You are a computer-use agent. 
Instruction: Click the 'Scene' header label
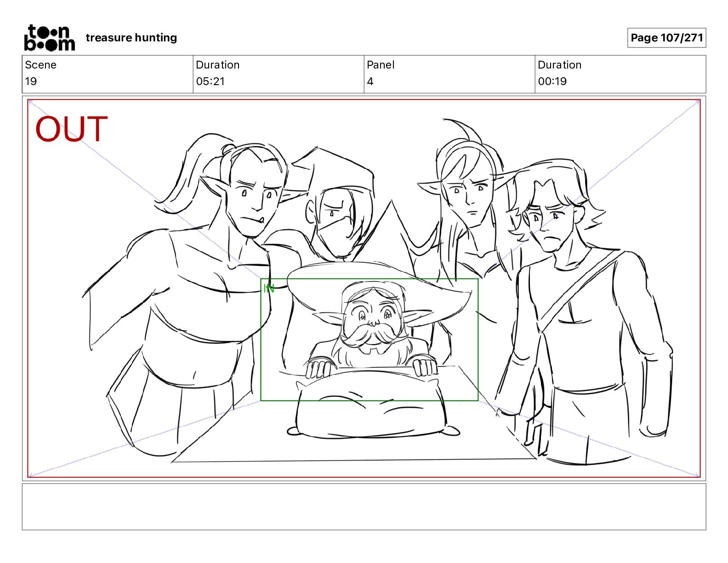pos(40,65)
